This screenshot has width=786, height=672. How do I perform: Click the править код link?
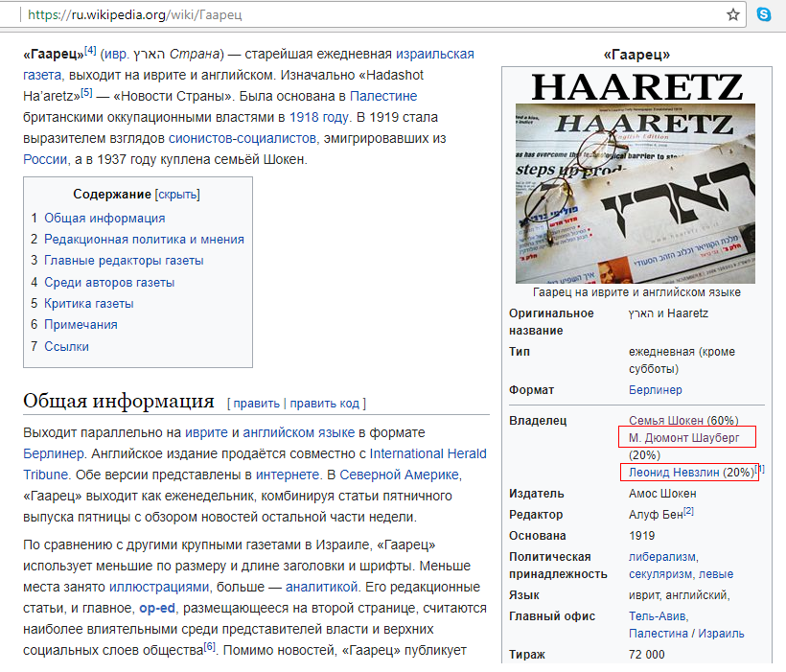pyautogui.click(x=325, y=404)
